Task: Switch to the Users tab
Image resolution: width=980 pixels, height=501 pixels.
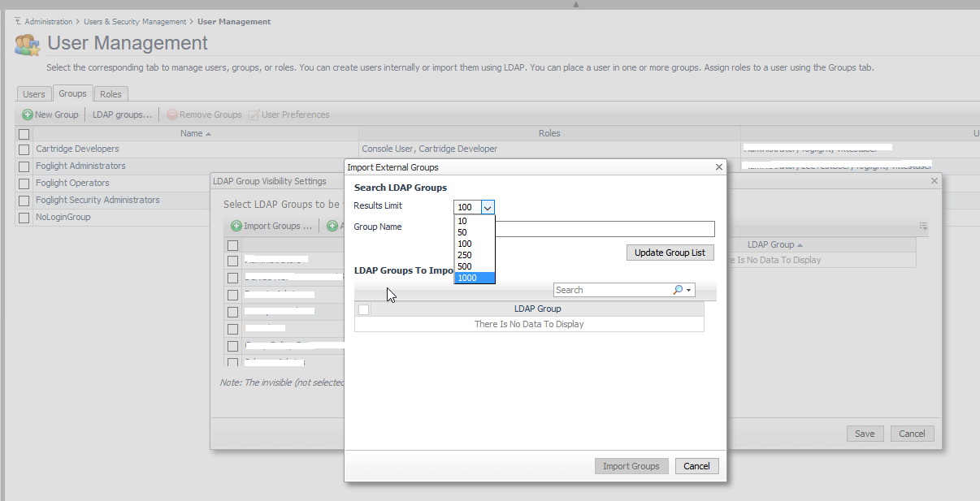Action: pos(33,93)
